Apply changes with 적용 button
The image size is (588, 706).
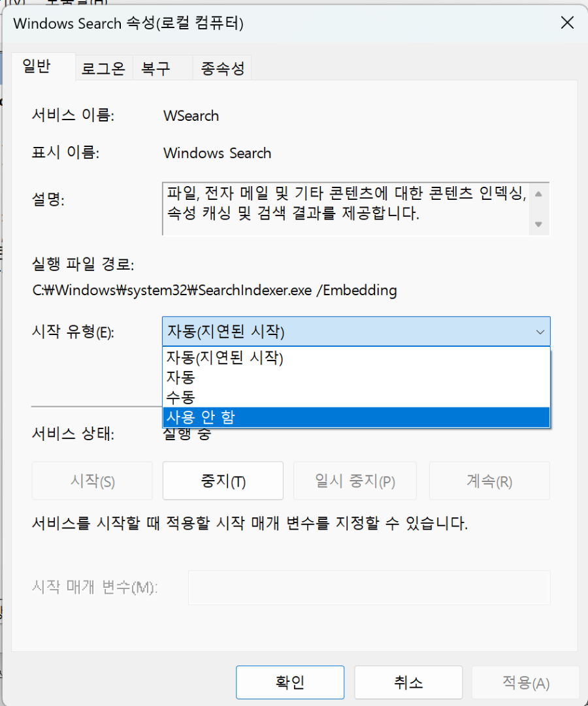pos(525,682)
